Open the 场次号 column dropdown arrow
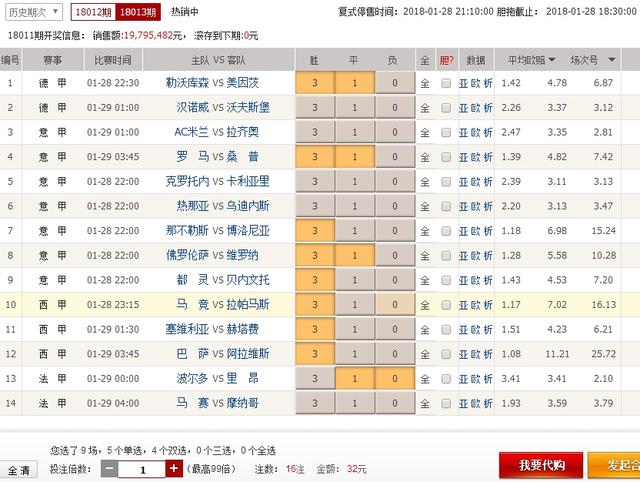The image size is (640, 482). (x=611, y=60)
